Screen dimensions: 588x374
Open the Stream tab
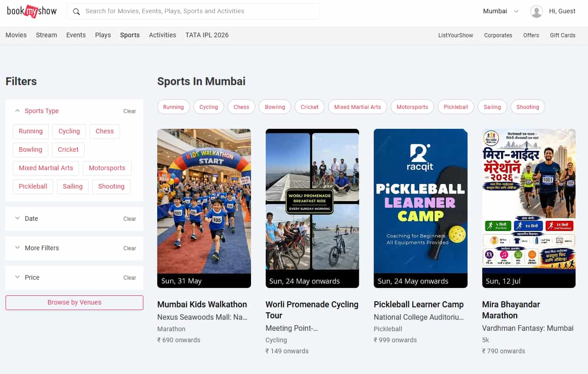tap(46, 35)
